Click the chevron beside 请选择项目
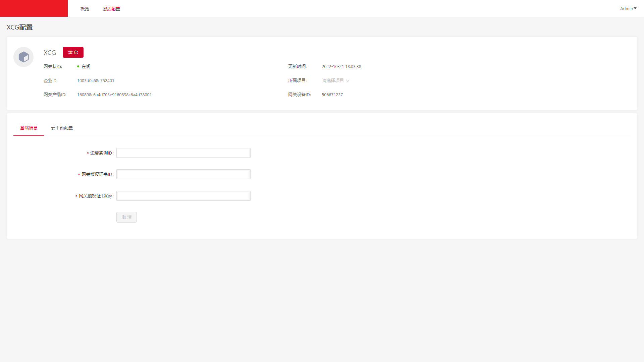This screenshot has height=362, width=644. [348, 81]
